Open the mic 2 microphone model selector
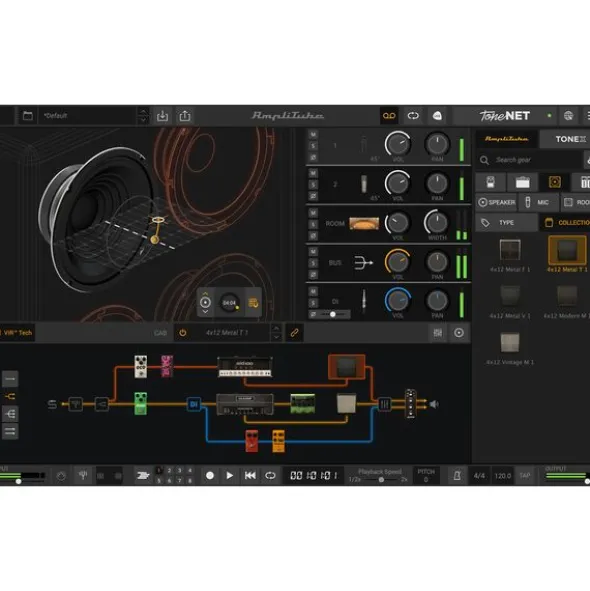Viewport: 590px width, 591px height. 364,184
